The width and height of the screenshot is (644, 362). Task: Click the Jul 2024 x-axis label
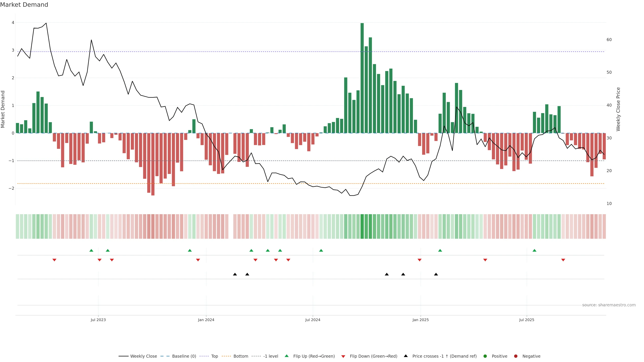[312, 320]
